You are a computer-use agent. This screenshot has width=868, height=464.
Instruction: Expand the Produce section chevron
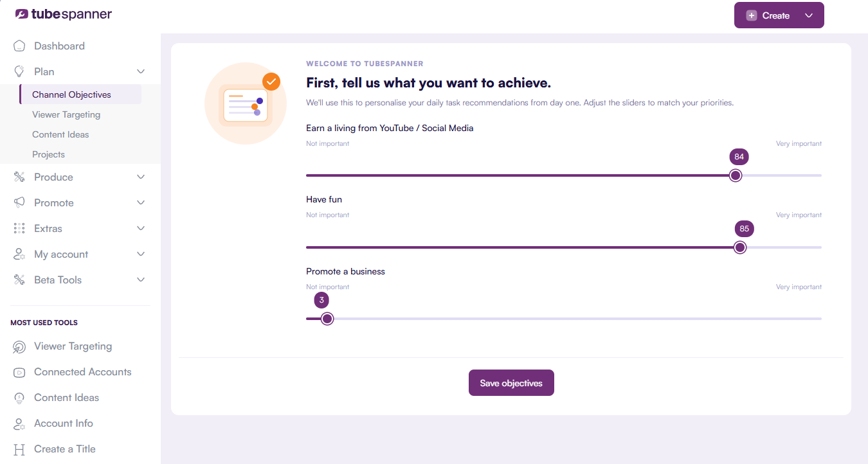[x=141, y=177]
